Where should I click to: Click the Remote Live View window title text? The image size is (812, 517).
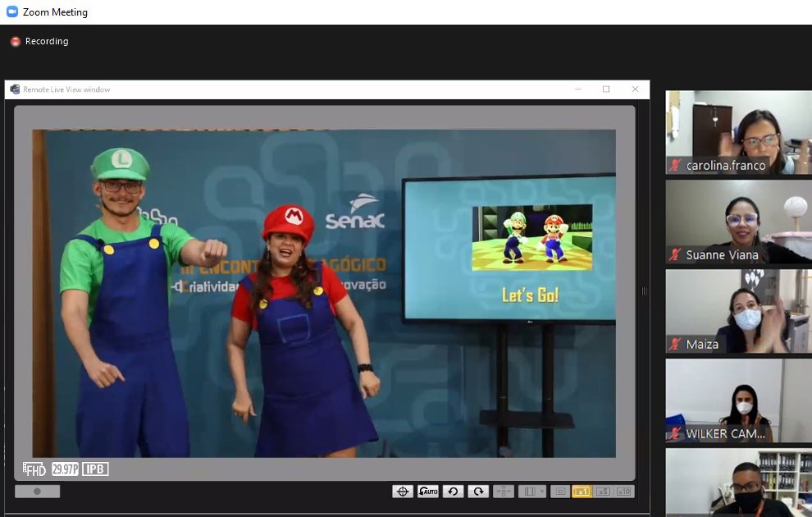click(66, 89)
